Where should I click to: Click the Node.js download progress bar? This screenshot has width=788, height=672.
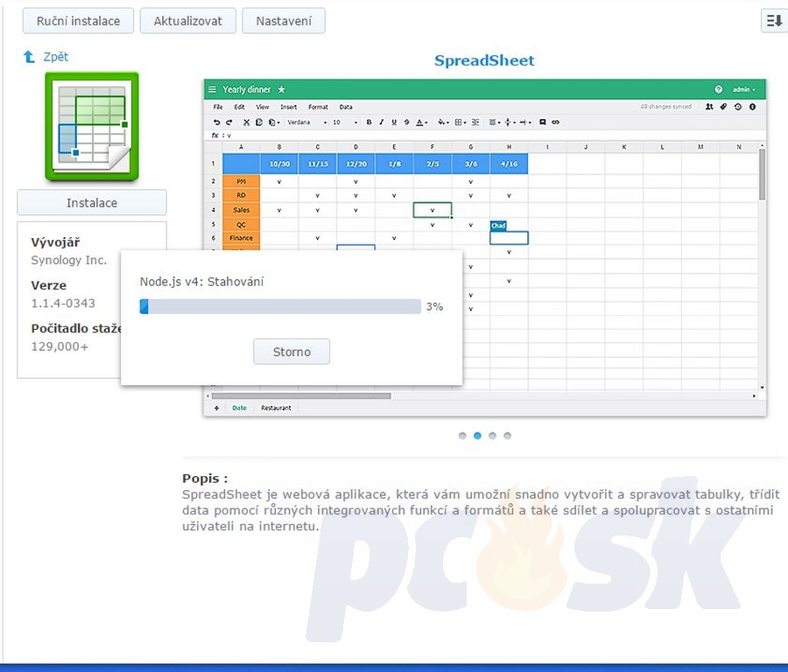[280, 306]
